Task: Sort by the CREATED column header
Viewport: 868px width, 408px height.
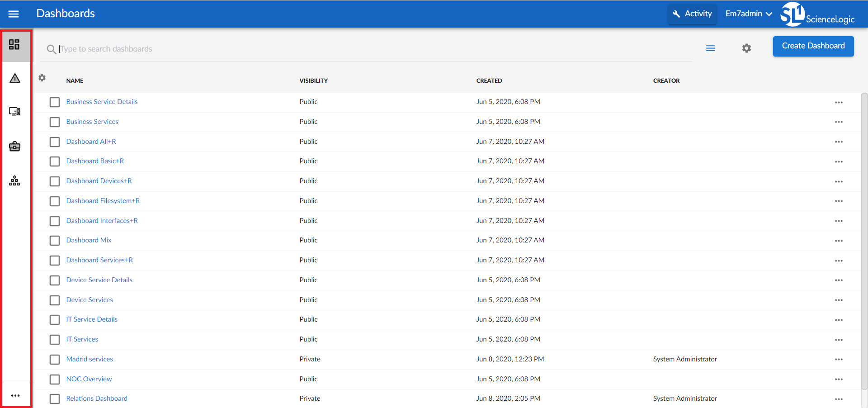Action: click(489, 81)
